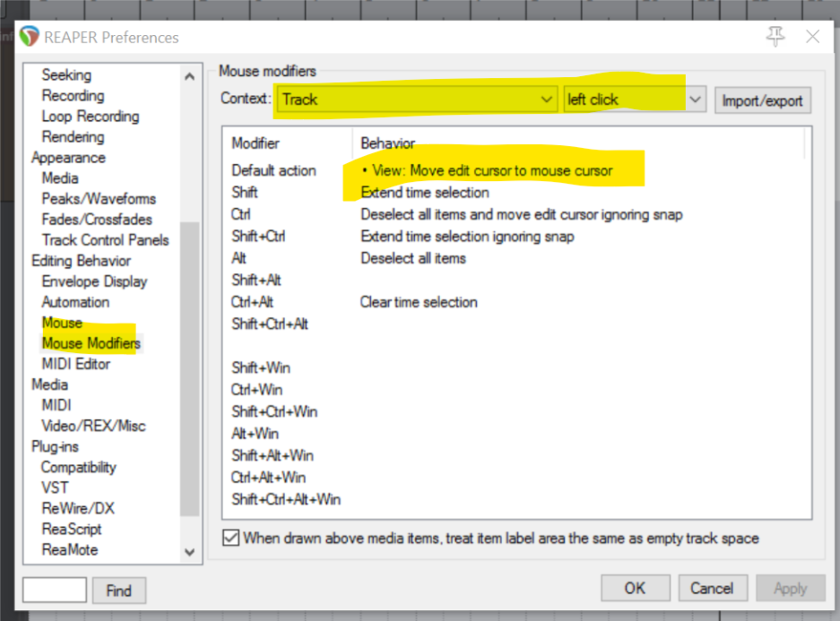Open Envelope Display preferences page
This screenshot has width=840, height=621.
click(x=94, y=281)
